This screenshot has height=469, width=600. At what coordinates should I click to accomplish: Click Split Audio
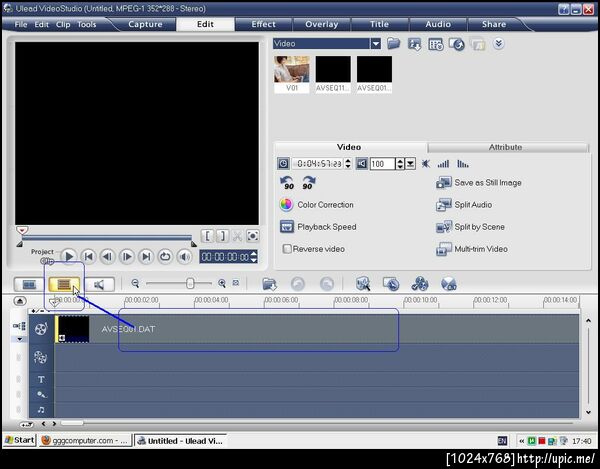tap(464, 205)
